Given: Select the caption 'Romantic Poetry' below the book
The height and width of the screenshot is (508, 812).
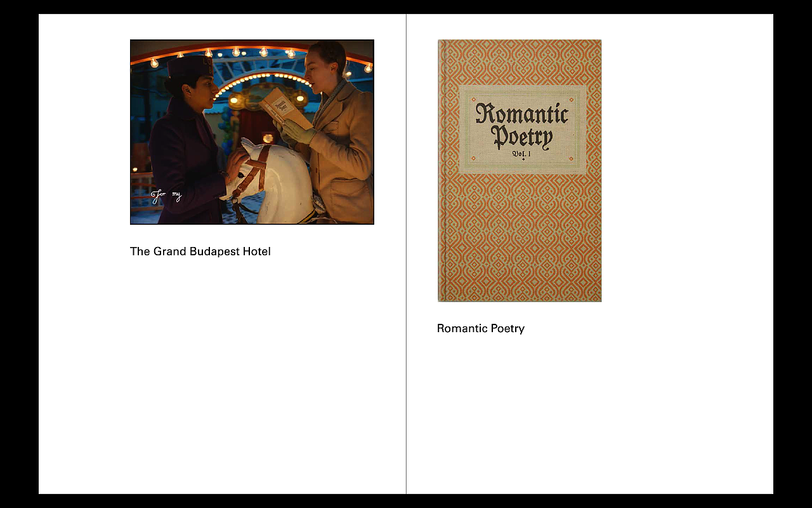Looking at the screenshot, I should point(481,328).
